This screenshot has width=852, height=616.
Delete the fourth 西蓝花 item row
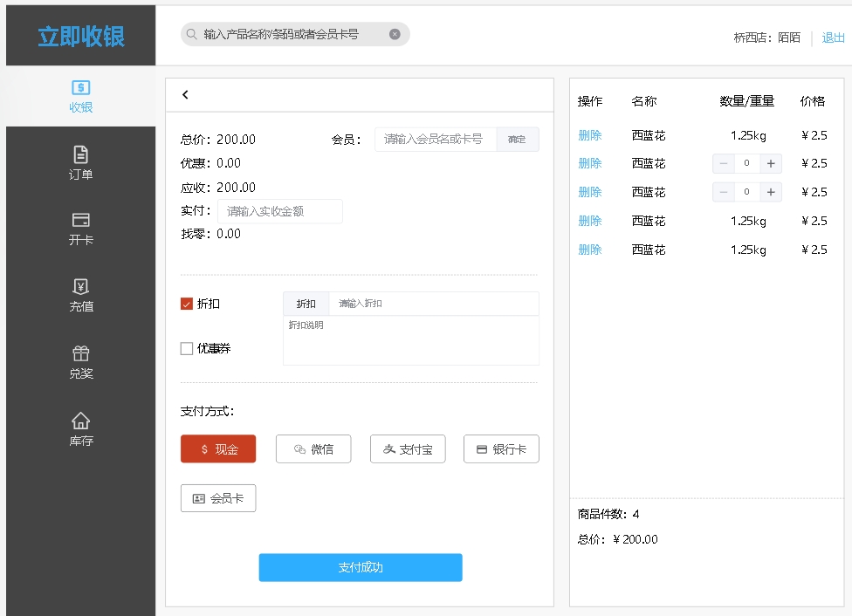click(589, 221)
